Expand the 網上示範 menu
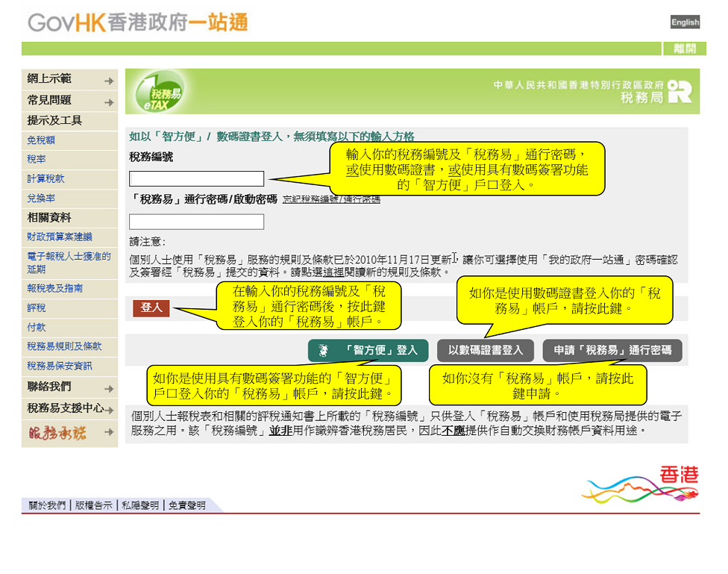Viewport: 728px width, 574px height. coord(69,79)
